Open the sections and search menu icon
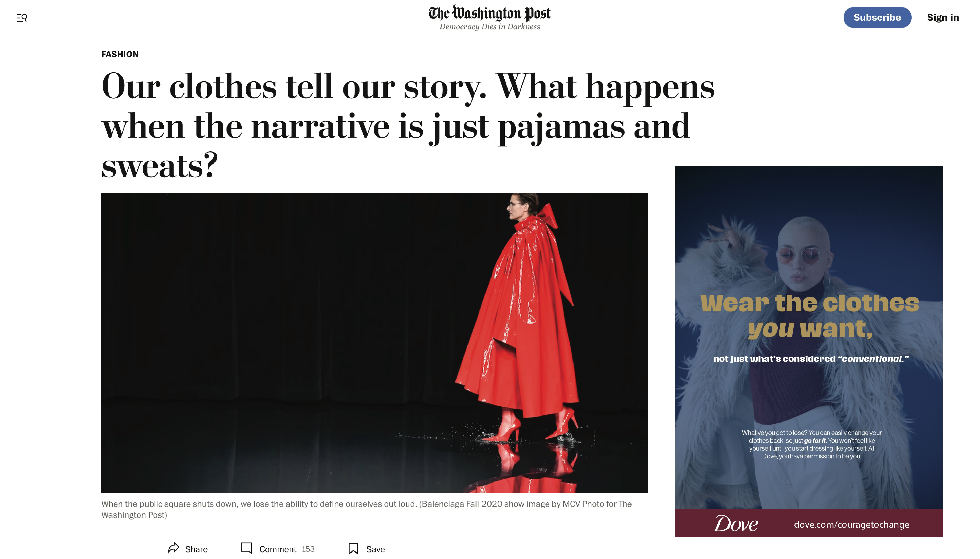The width and height of the screenshot is (980, 559). click(22, 18)
